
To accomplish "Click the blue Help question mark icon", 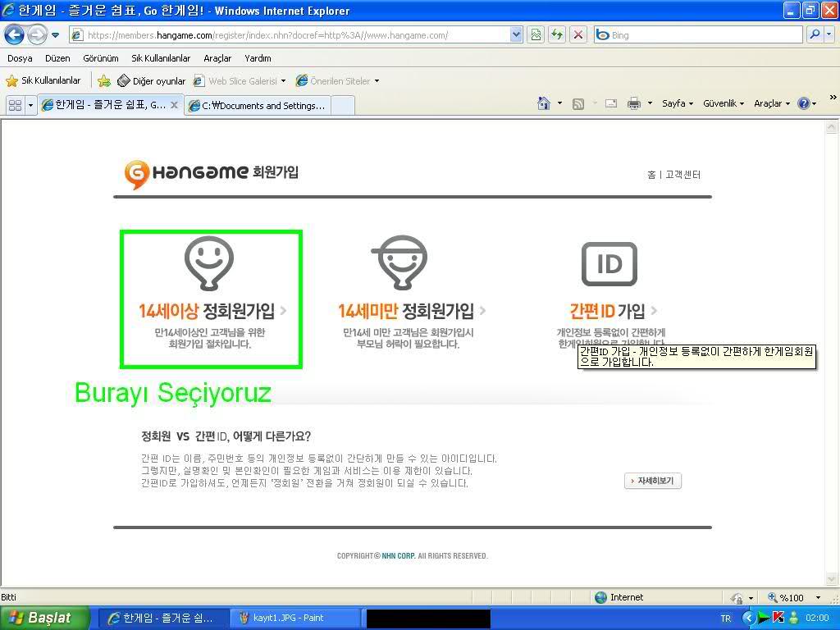I will click(804, 103).
